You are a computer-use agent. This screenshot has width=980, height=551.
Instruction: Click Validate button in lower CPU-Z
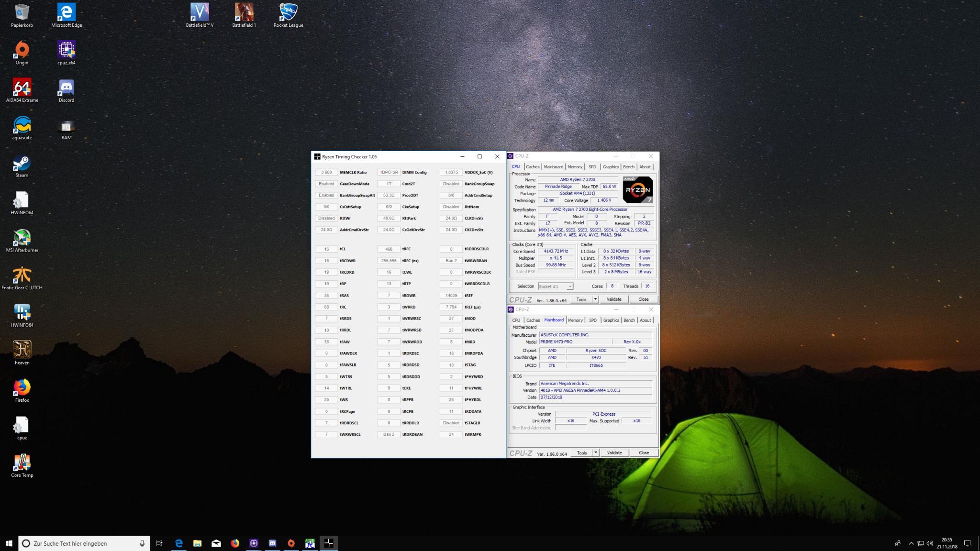(x=614, y=453)
